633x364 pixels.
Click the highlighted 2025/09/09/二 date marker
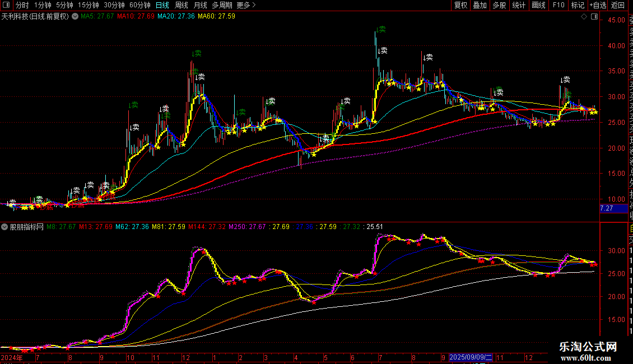click(x=471, y=357)
